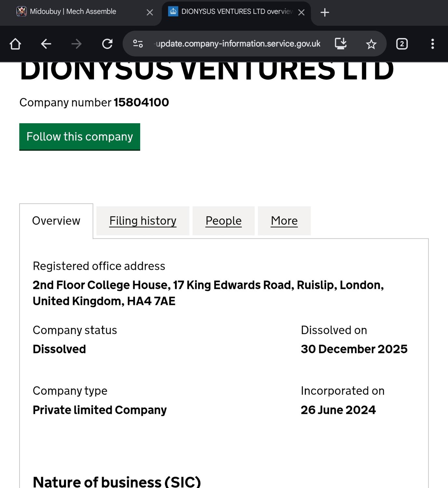Viewport: 448px width, 488px height.
Task: Open the People tab
Action: [x=224, y=221]
